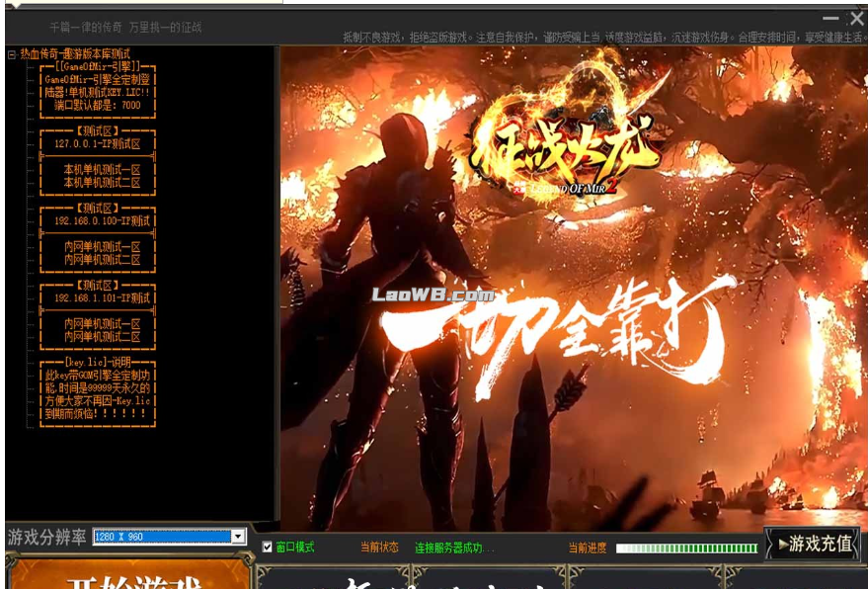Image resolution: width=868 pixels, height=589 pixels.
Task: Select server 本机单机测试二区
Action: (x=102, y=182)
